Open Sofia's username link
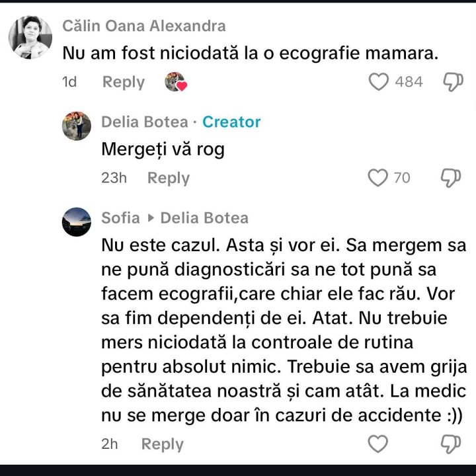Image resolution: width=476 pixels, height=476 pixels. (120, 218)
